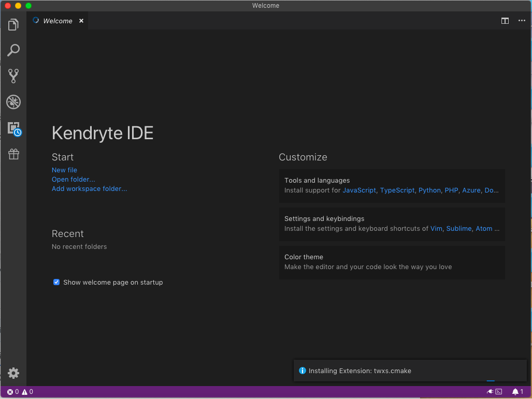This screenshot has width=532, height=399.
Task: Open Source Control branch icon
Action: pos(13,76)
